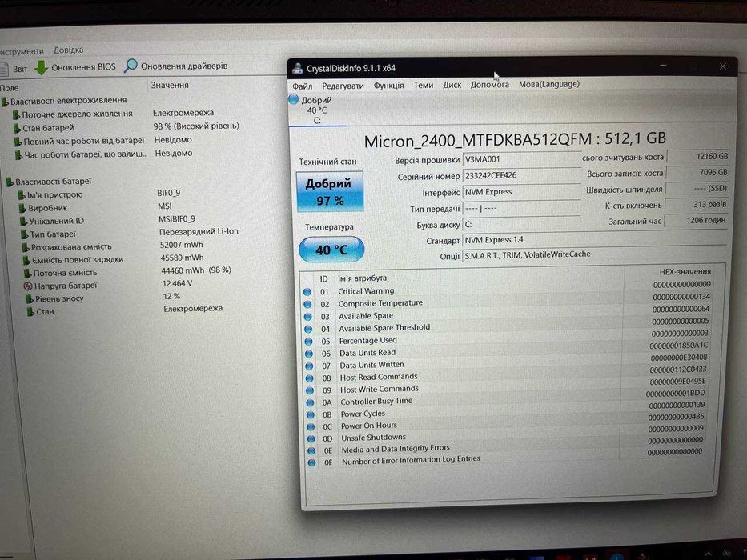Click the value 44460 mWh (98 %)

(x=196, y=270)
